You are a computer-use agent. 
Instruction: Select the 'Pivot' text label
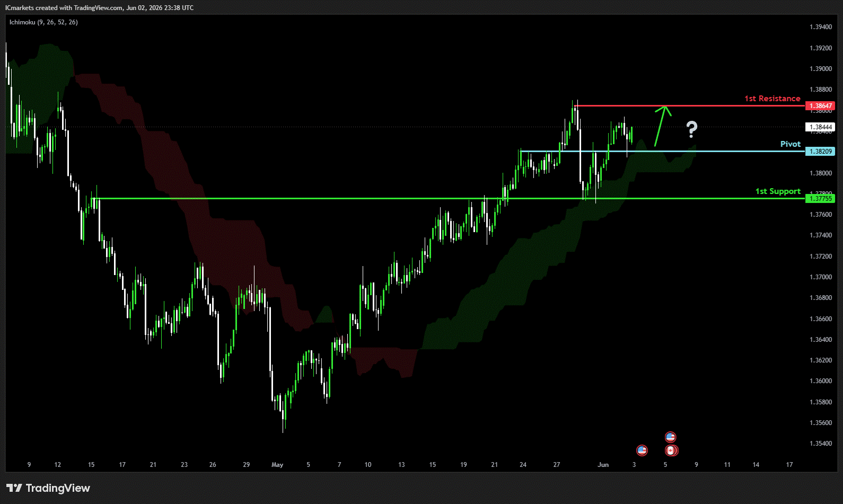click(791, 144)
